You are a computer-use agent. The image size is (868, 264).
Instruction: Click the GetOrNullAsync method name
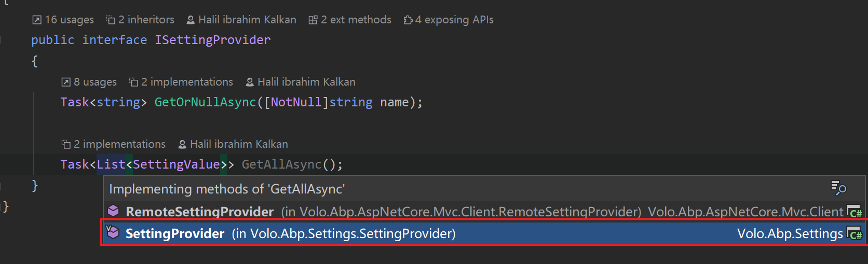coord(206,102)
